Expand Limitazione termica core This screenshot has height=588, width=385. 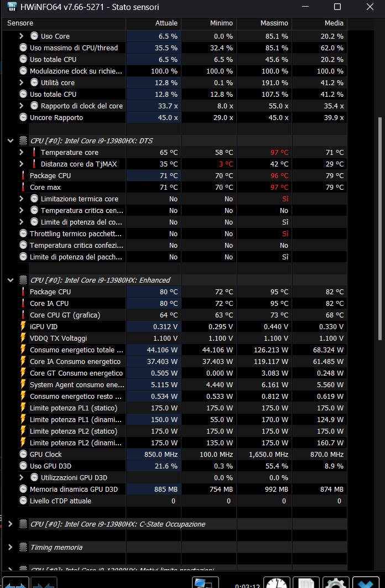22,199
